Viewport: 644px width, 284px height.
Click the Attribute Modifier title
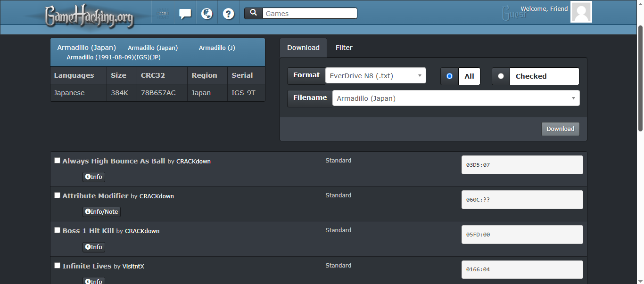click(95, 196)
